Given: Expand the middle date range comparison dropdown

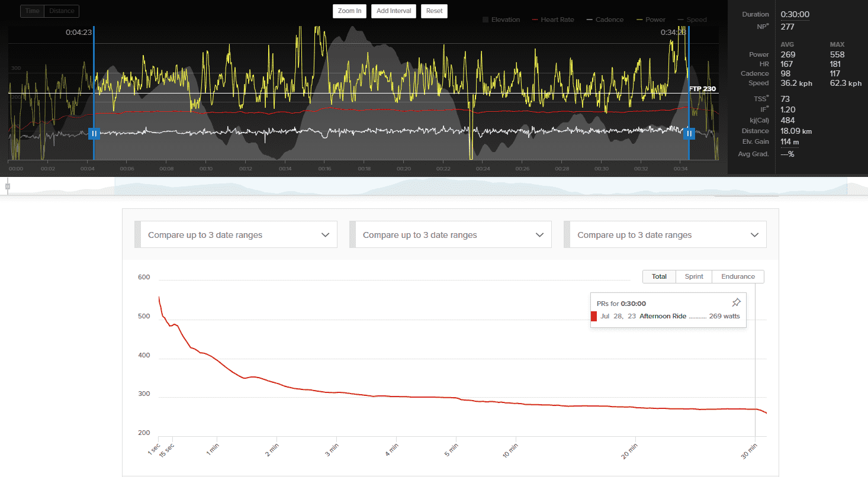Looking at the screenshot, I should 451,235.
